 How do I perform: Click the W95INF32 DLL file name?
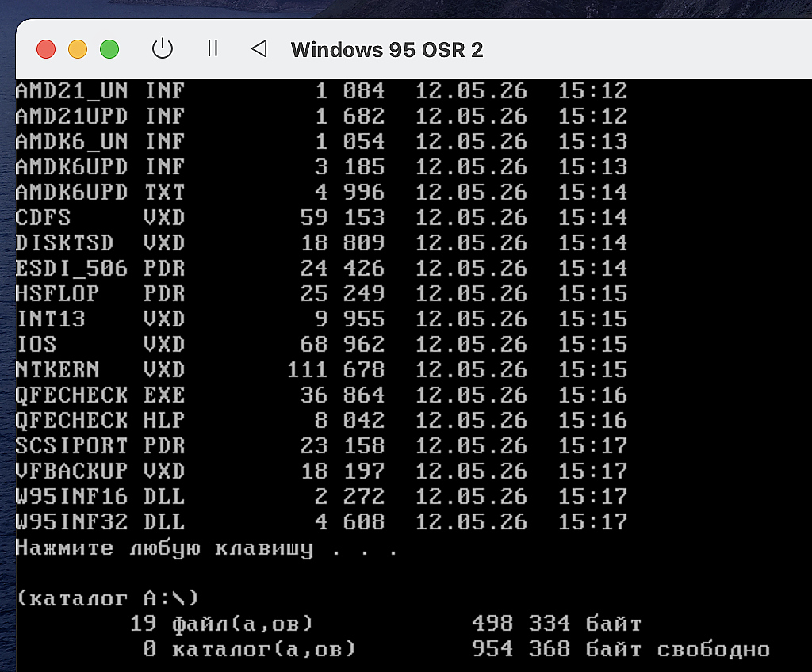point(100,522)
